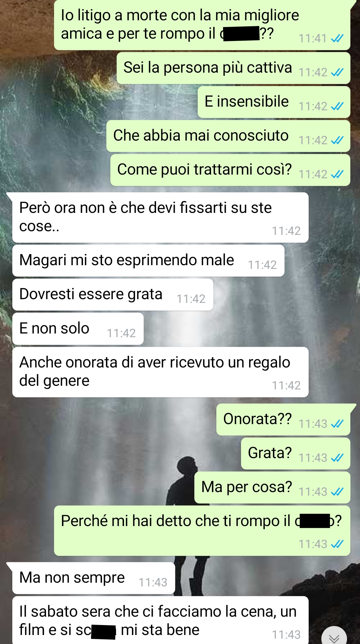Tap read ticks on 'Come puoi trattarmi così?'
The height and width of the screenshot is (644, 360).
[337, 174]
